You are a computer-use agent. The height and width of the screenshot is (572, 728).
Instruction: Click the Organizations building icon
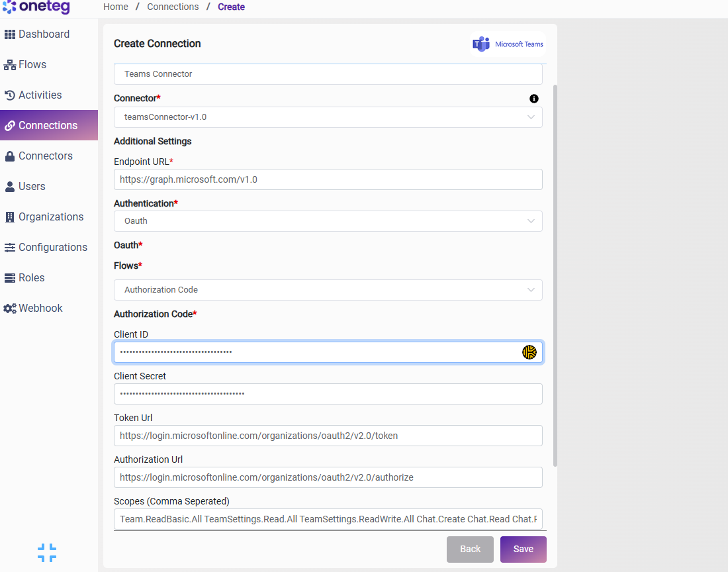tap(10, 217)
